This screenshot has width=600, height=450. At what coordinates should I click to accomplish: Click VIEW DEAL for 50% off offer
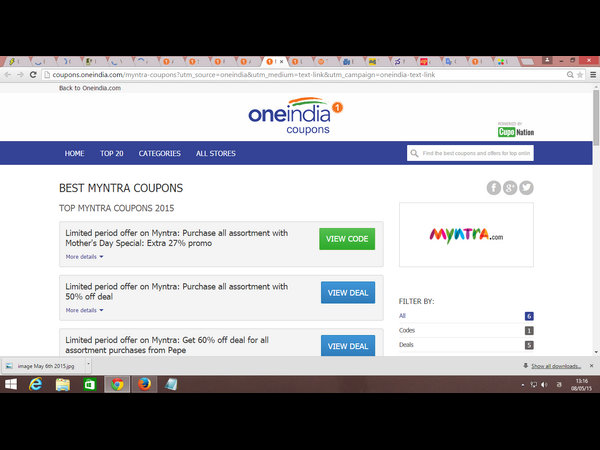(347, 293)
